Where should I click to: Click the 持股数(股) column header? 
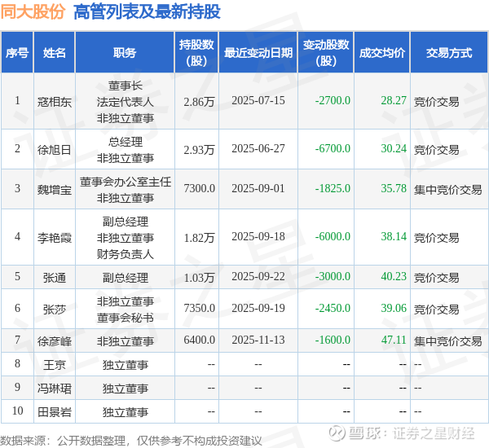[x=196, y=52]
